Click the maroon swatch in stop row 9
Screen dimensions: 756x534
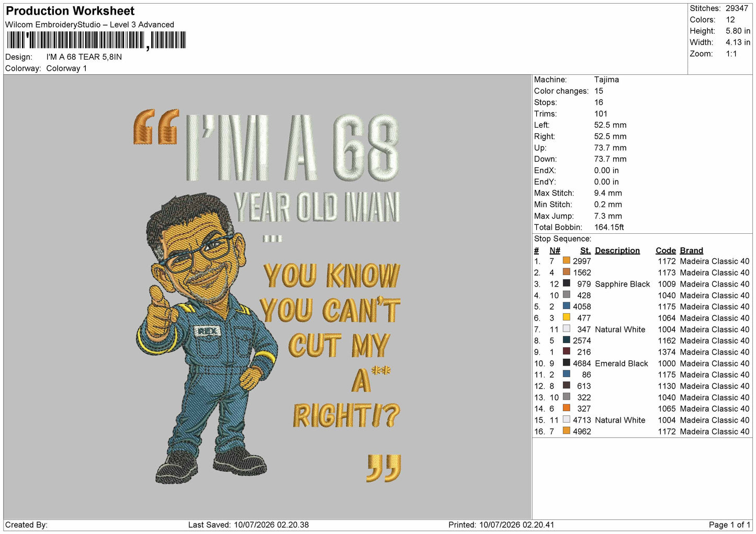click(x=566, y=351)
